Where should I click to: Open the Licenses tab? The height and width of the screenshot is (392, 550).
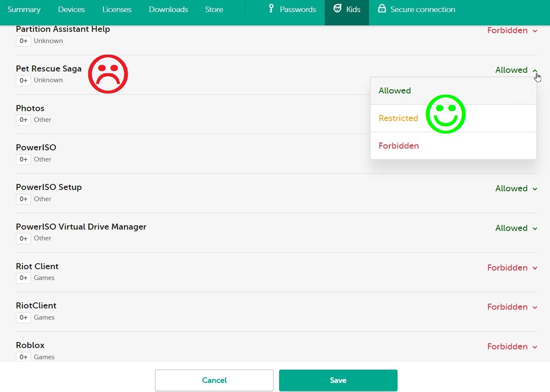coord(117,9)
